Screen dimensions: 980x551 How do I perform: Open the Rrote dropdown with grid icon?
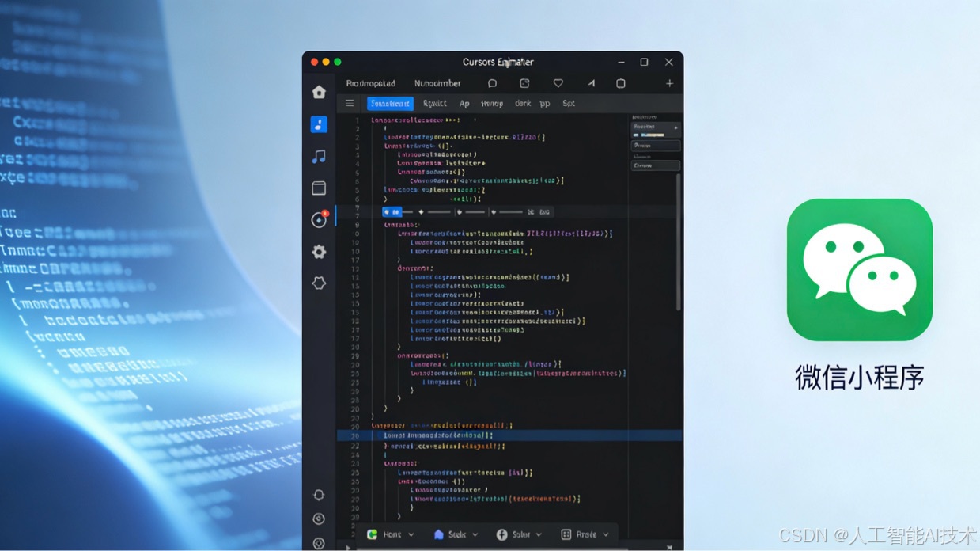click(x=585, y=534)
